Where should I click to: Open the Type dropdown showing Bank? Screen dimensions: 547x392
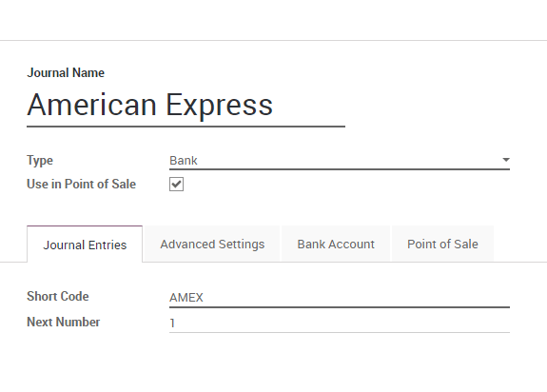click(340, 161)
